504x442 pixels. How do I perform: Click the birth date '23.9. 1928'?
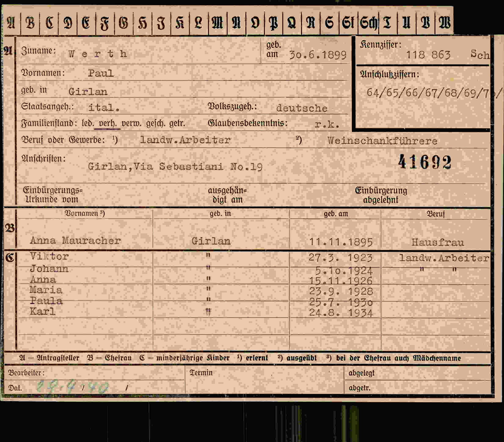point(341,291)
